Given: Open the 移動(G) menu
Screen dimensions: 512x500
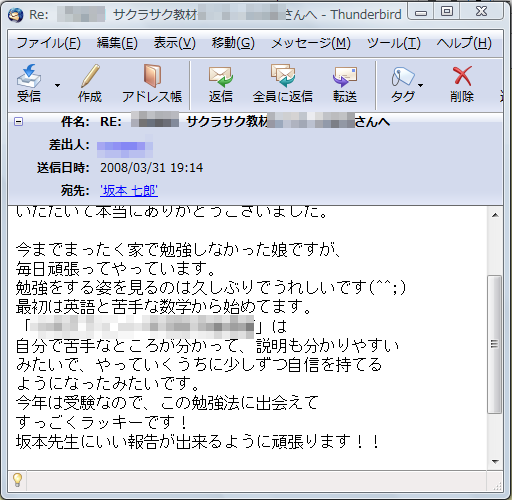Looking at the screenshot, I should point(233,43).
